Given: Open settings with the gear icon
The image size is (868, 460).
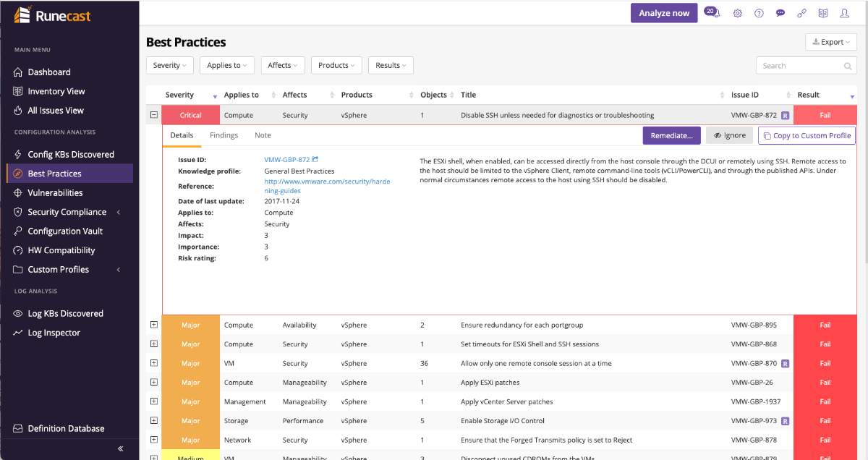Looking at the screenshot, I should (x=737, y=12).
